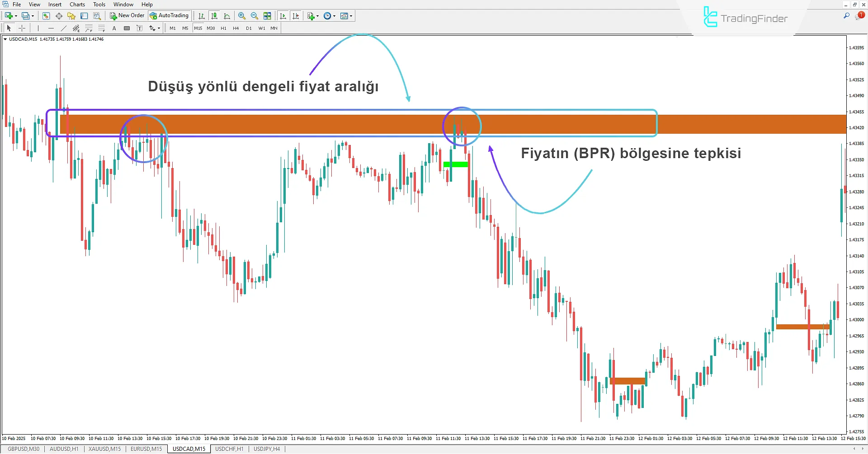Expand the Templates dropdown arrow
This screenshot has height=454, width=868.
pyautogui.click(x=351, y=16)
